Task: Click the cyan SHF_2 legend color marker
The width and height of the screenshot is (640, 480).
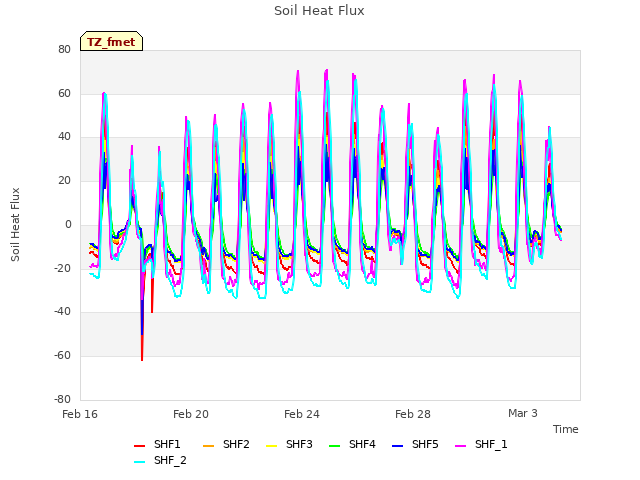Action: pos(140,462)
